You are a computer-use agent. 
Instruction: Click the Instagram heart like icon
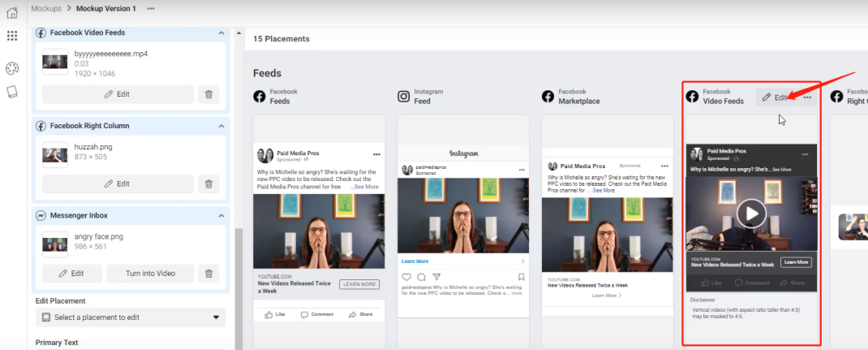click(407, 277)
